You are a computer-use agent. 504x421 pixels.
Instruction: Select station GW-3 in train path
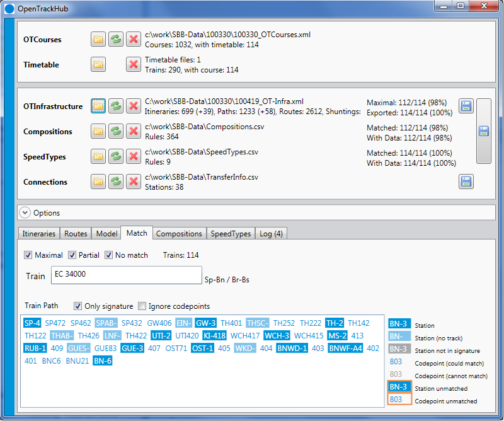206,323
